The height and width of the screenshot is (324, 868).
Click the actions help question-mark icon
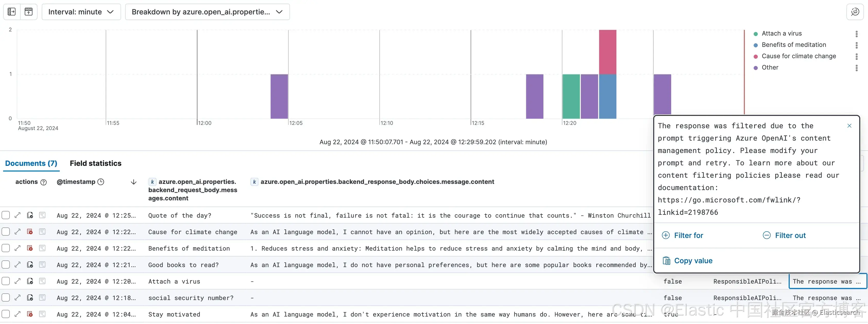(x=44, y=182)
